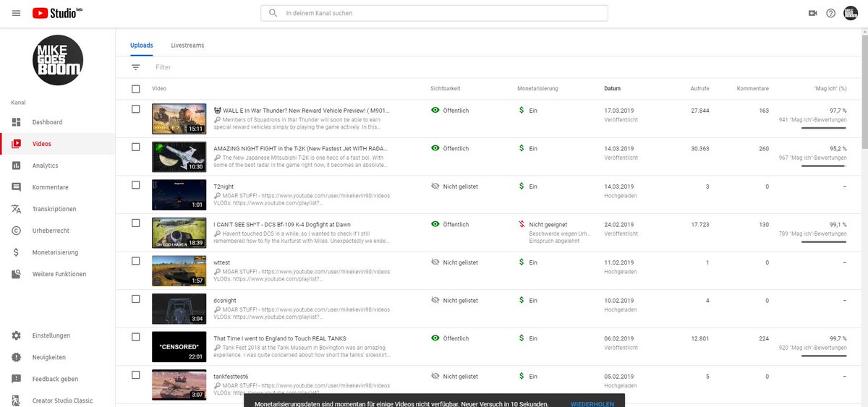Image resolution: width=868 pixels, height=407 pixels.
Task: Click hidden eye icon for T2night
Action: point(435,186)
